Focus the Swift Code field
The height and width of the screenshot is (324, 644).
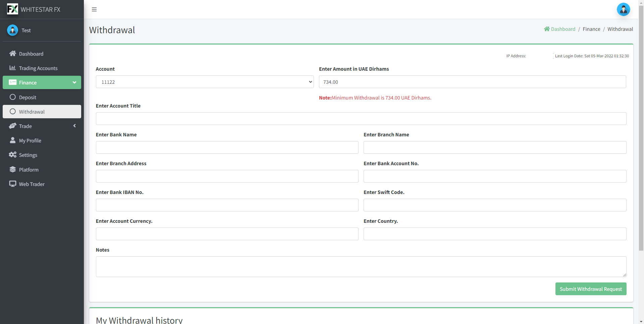[x=495, y=205]
